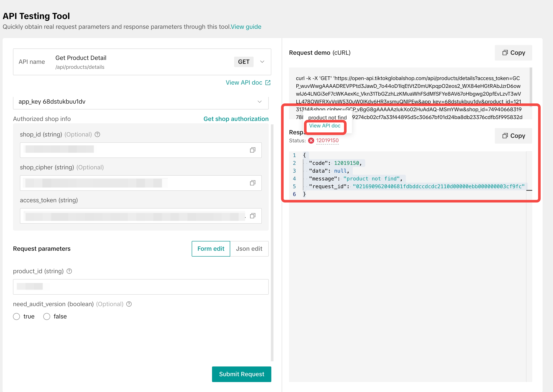Copy the access_token field value
Viewport: 553px width, 392px height.
(x=252, y=216)
